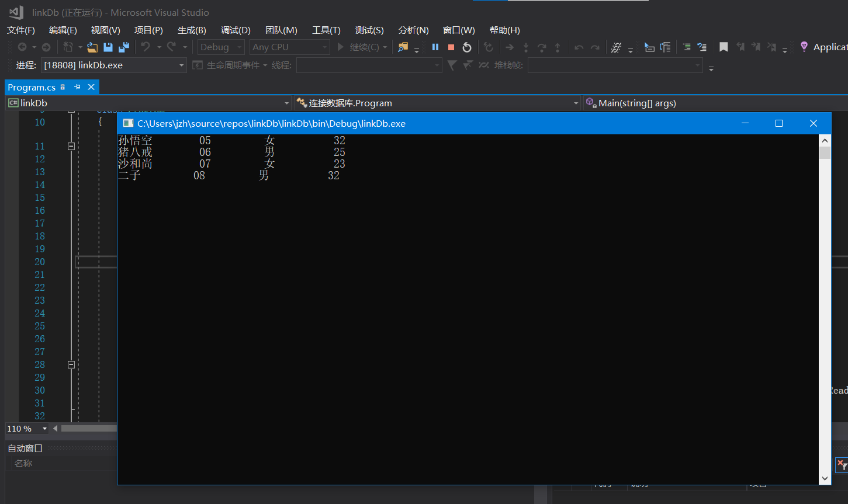
Task: Open the 调试(D) menu
Action: [236, 30]
